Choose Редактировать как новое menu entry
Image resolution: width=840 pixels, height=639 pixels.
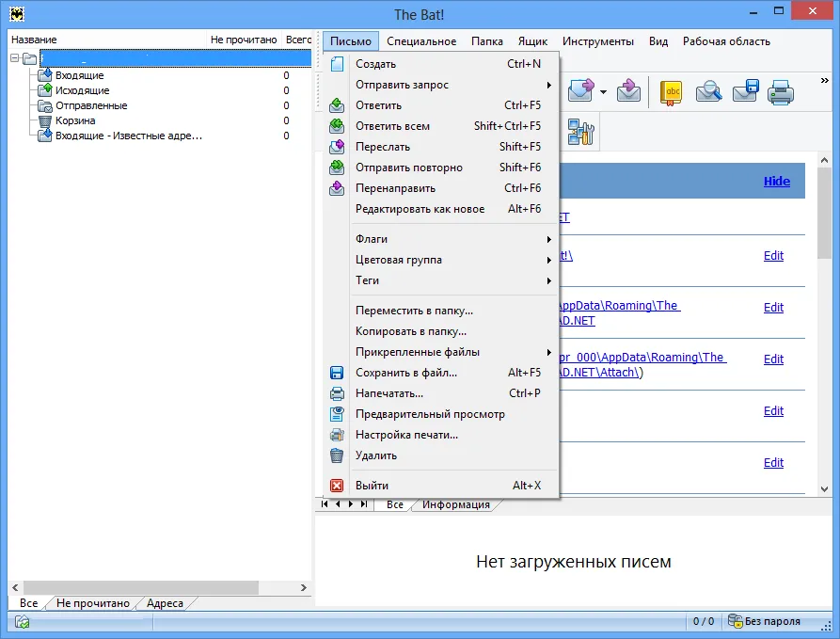pos(441,209)
